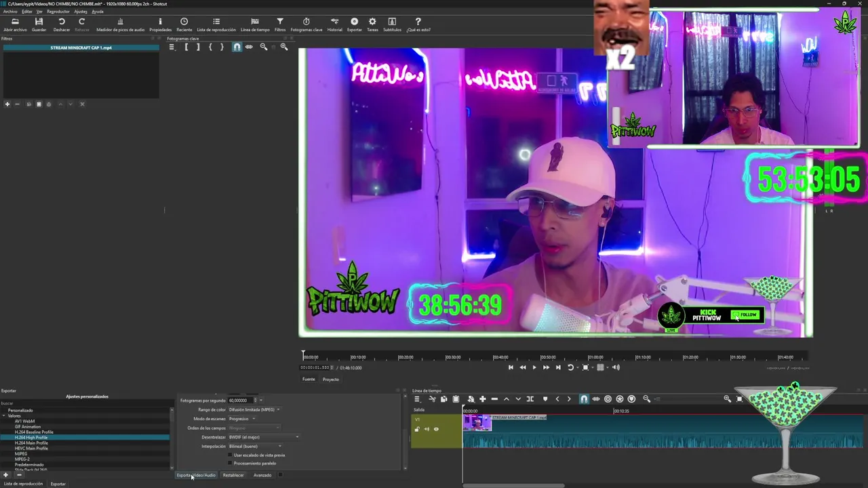Zoom out the timeline with magnifier minus

[646, 399]
